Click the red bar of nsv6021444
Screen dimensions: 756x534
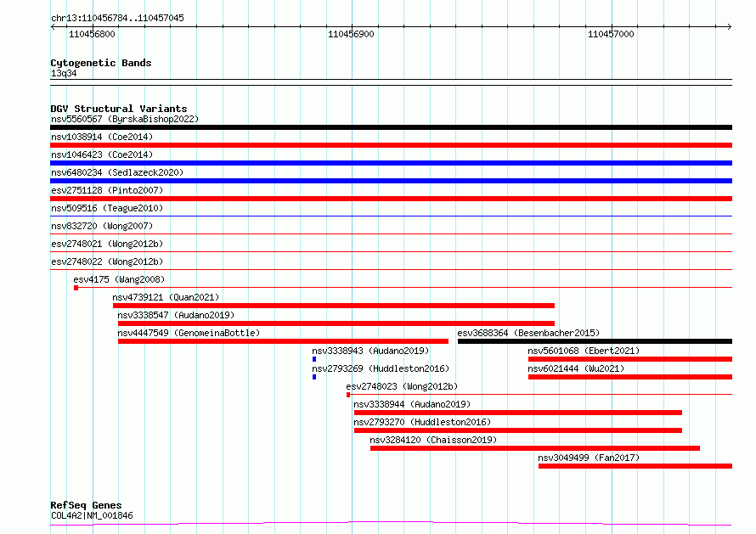pyautogui.click(x=630, y=378)
